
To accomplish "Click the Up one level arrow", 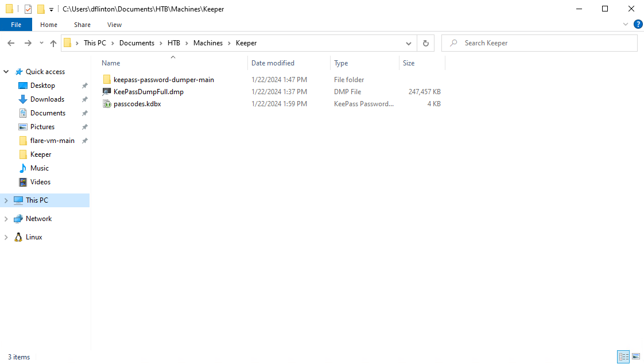I will (x=53, y=43).
